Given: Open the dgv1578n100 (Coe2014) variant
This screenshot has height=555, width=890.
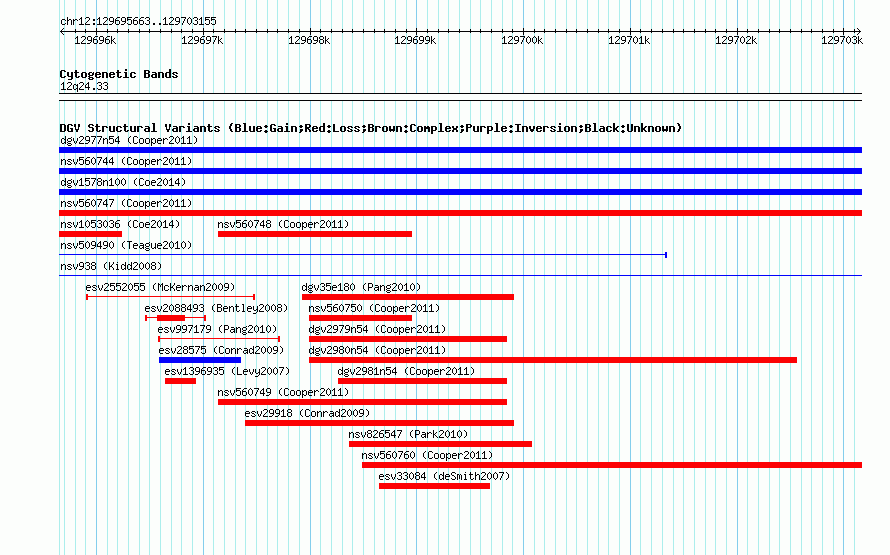Looking at the screenshot, I should pos(123,182).
